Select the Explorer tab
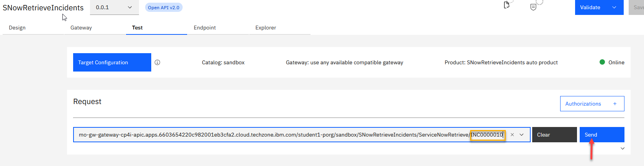 (x=266, y=28)
